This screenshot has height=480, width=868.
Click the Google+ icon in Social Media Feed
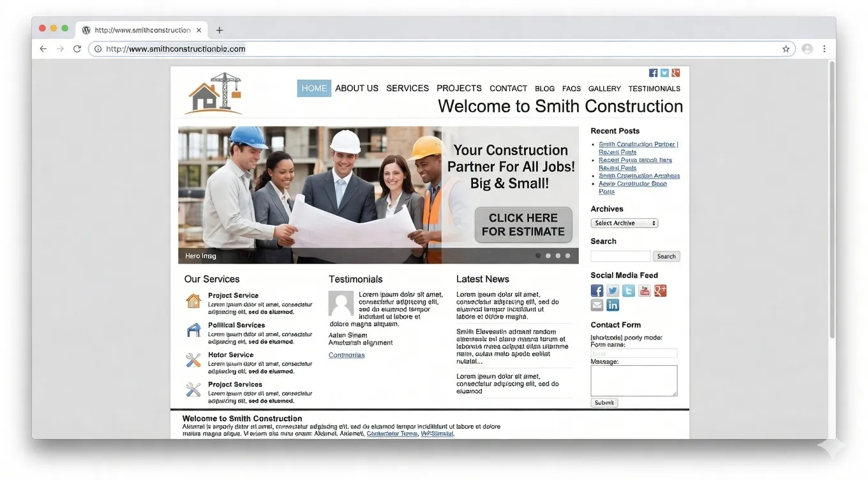pyautogui.click(x=660, y=290)
